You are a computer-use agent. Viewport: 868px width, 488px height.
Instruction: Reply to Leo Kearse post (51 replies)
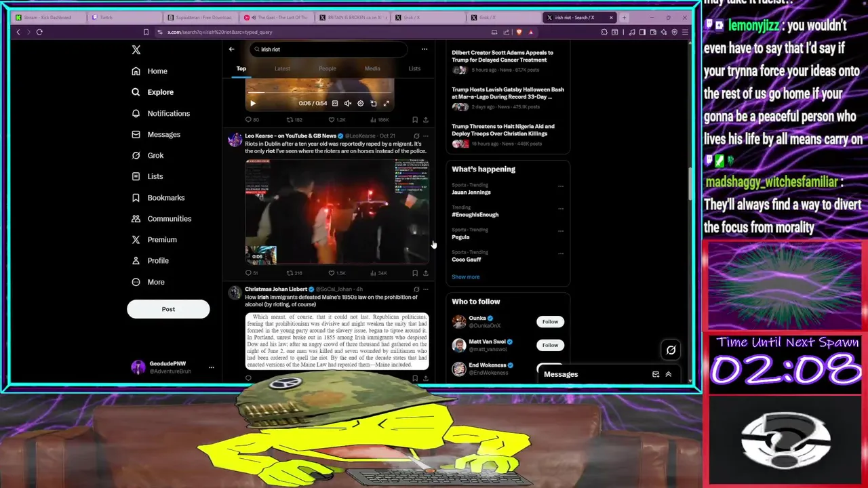[251, 273]
